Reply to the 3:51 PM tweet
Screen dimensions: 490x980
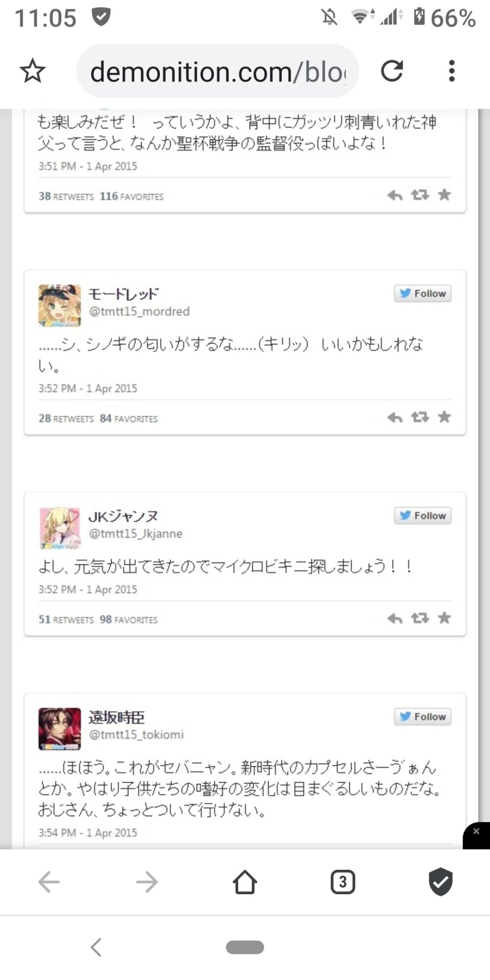coord(394,195)
